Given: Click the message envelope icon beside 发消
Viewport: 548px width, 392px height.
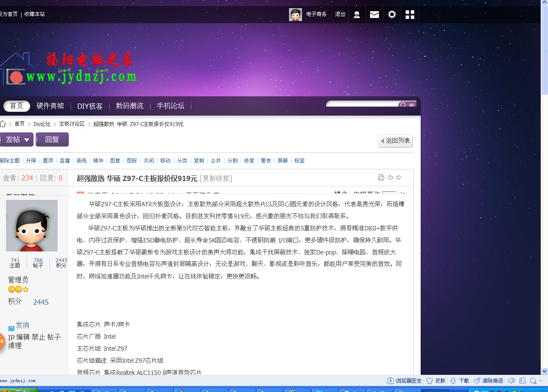Looking at the screenshot, I should tap(11, 328).
